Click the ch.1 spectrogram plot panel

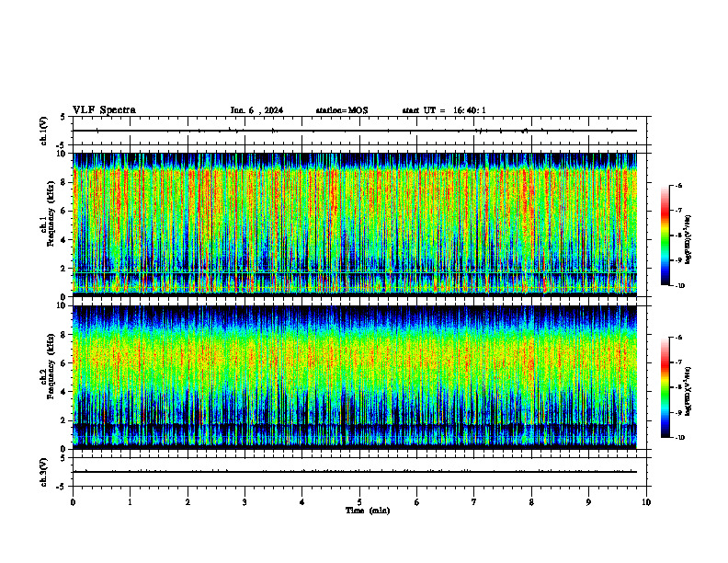coord(355,224)
